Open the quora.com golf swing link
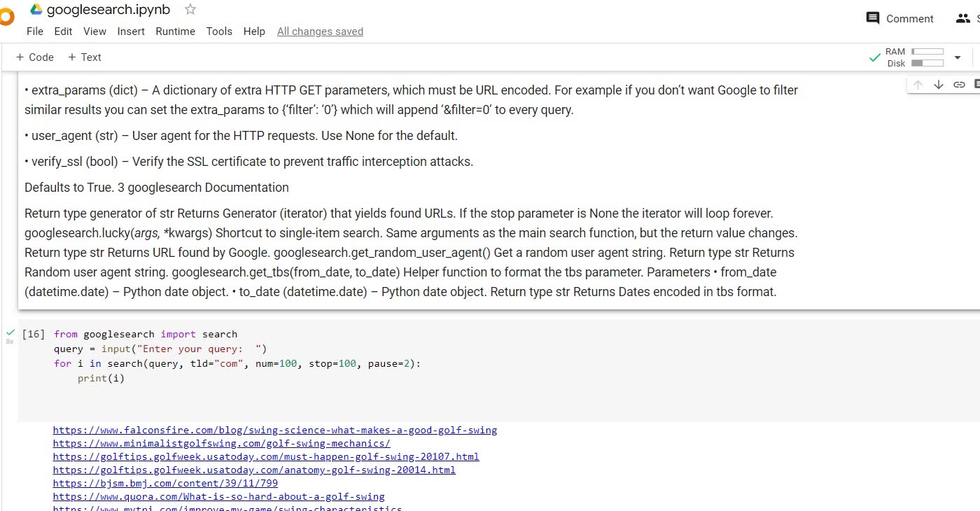980x511 pixels. pyautogui.click(x=219, y=497)
